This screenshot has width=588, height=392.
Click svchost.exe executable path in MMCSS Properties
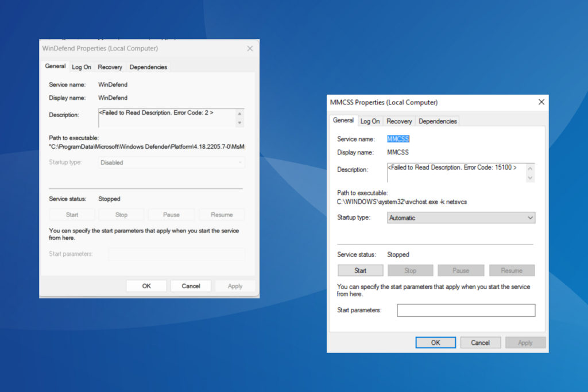click(x=401, y=202)
